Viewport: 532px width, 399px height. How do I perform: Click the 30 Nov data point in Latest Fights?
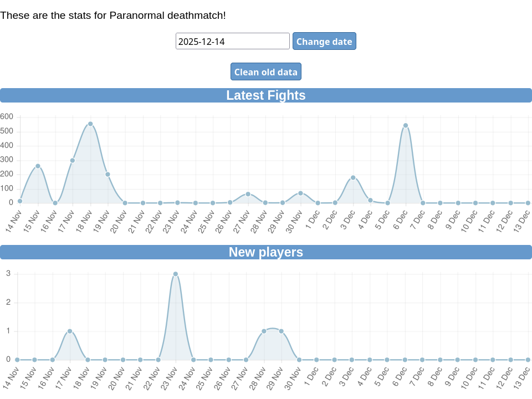pos(300,193)
